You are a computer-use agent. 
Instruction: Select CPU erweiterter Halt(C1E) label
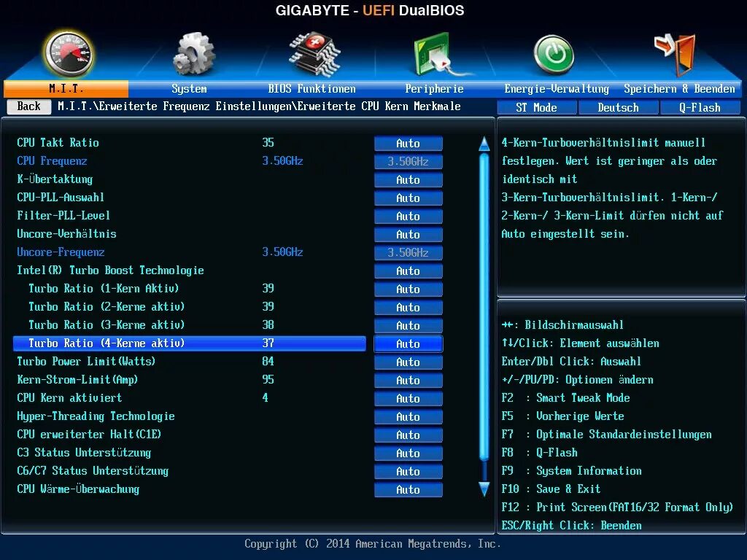tap(89, 435)
